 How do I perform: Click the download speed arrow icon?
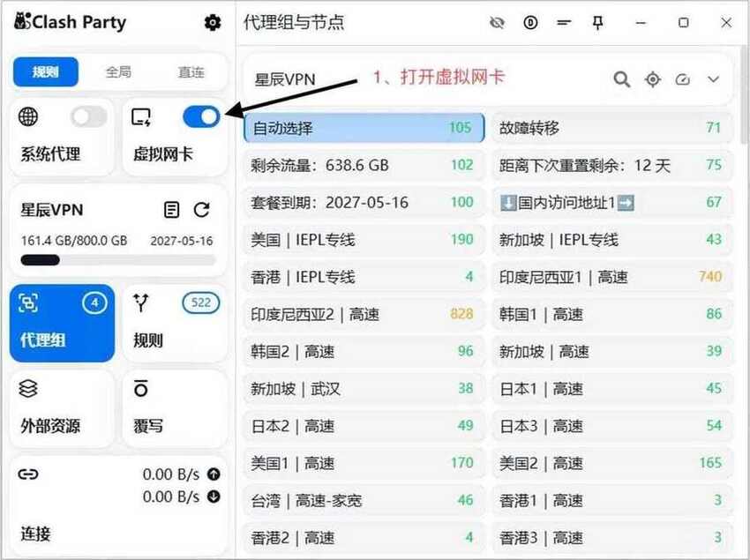tap(214, 497)
